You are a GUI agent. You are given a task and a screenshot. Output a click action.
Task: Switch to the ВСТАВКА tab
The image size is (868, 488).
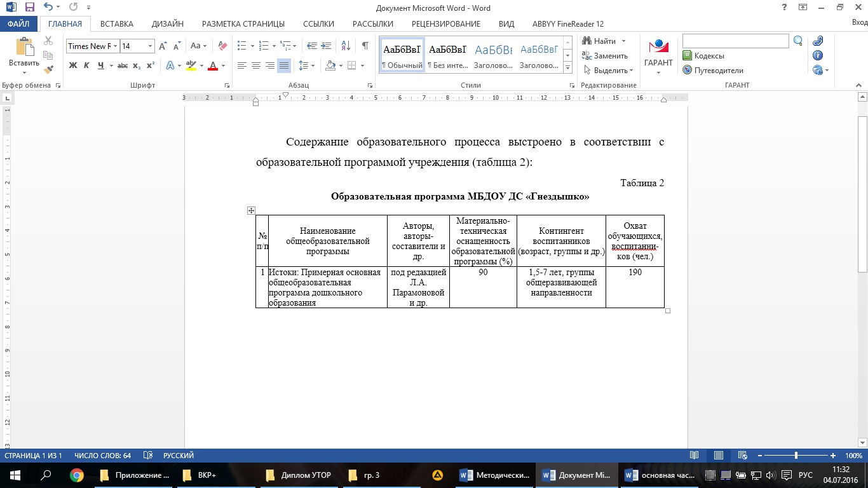point(117,24)
